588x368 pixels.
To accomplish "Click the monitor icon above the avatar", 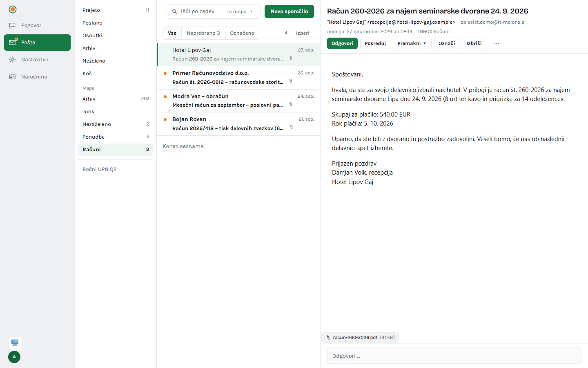I will (x=15, y=343).
